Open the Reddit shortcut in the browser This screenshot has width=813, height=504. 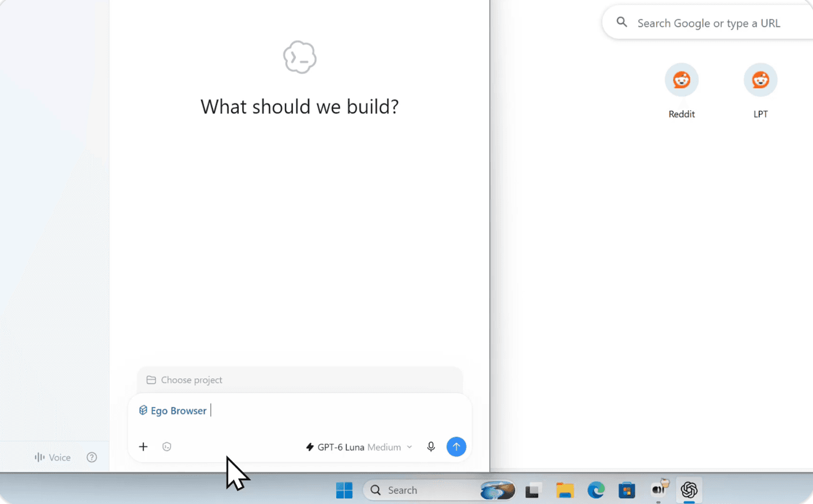pyautogui.click(x=682, y=91)
